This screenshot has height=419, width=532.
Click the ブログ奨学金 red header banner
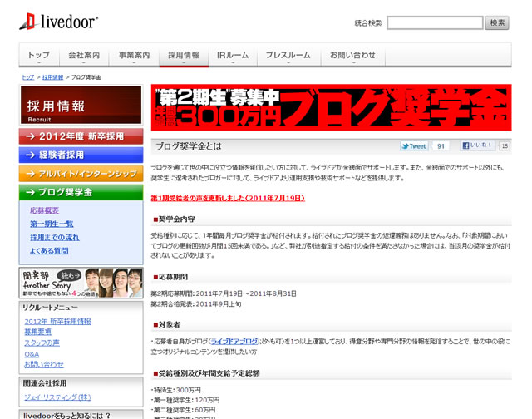pyautogui.click(x=331, y=107)
